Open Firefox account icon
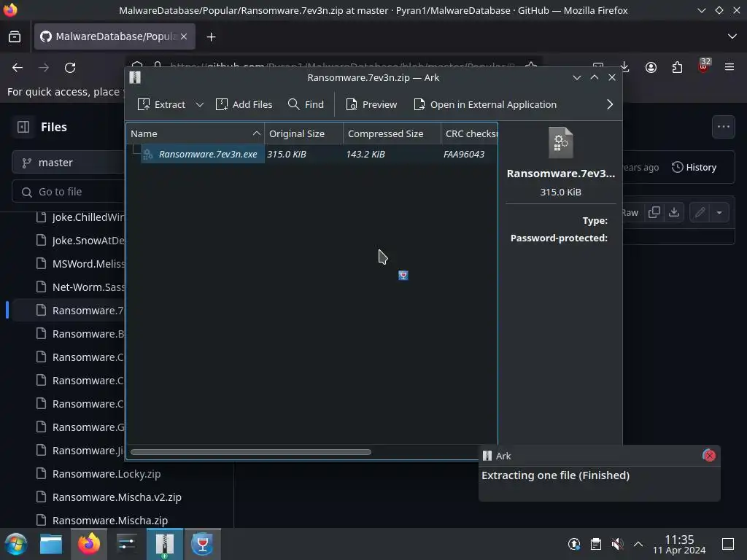Image resolution: width=747 pixels, height=560 pixels. 651,68
